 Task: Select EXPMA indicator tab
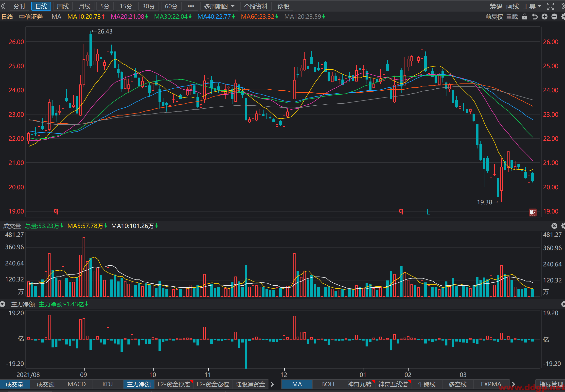pyautogui.click(x=491, y=384)
